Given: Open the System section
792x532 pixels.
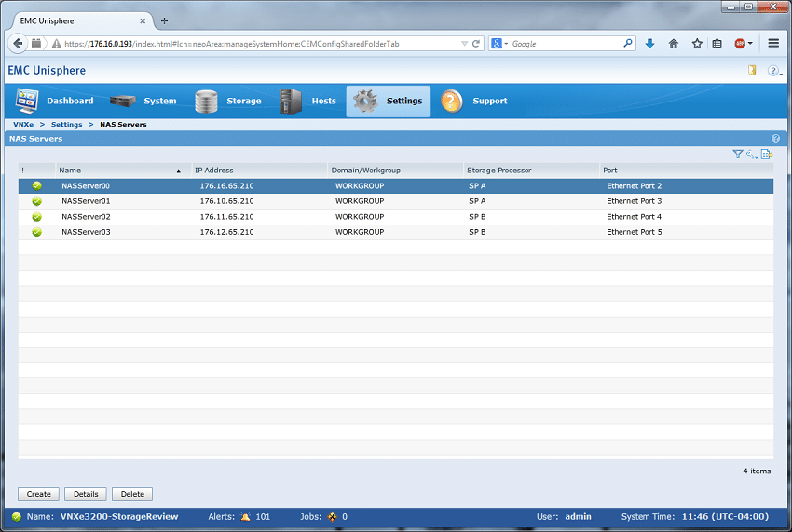Looking at the screenshot, I should point(143,101).
